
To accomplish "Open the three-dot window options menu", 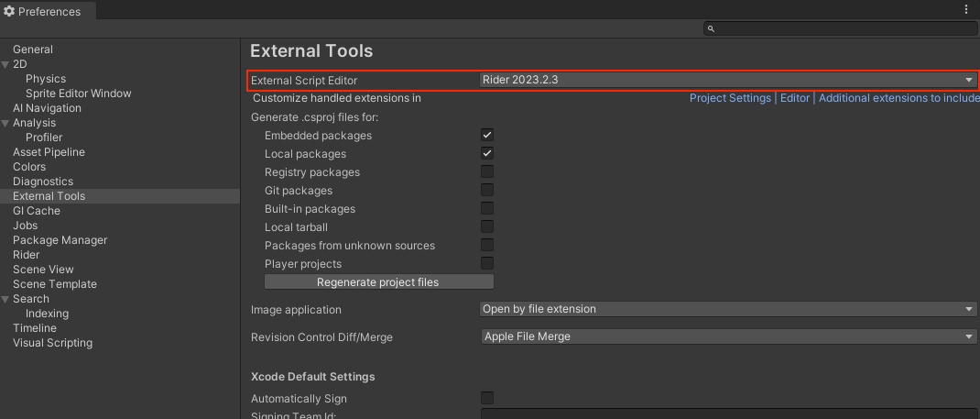I will [x=966, y=9].
